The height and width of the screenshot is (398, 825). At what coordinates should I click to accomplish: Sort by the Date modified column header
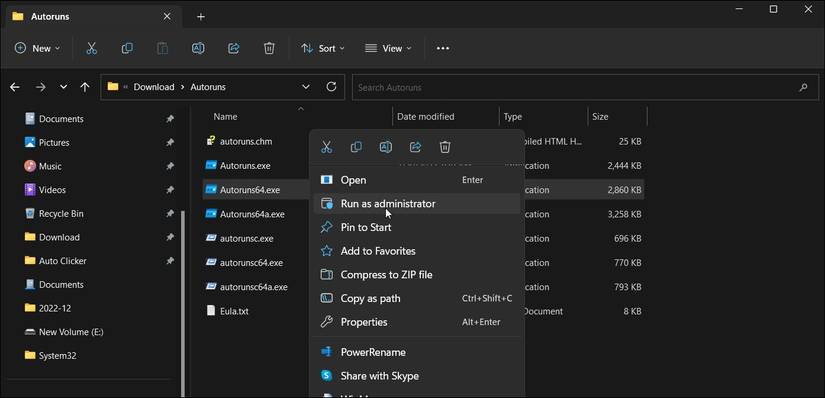(426, 117)
